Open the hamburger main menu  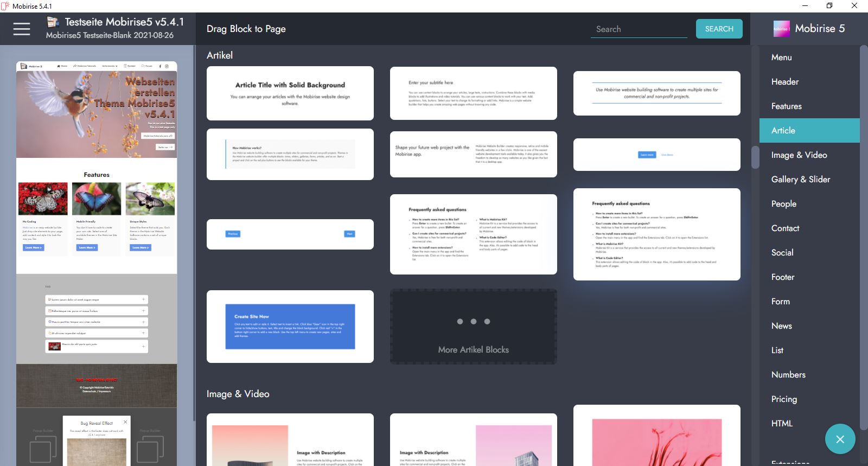click(x=22, y=29)
